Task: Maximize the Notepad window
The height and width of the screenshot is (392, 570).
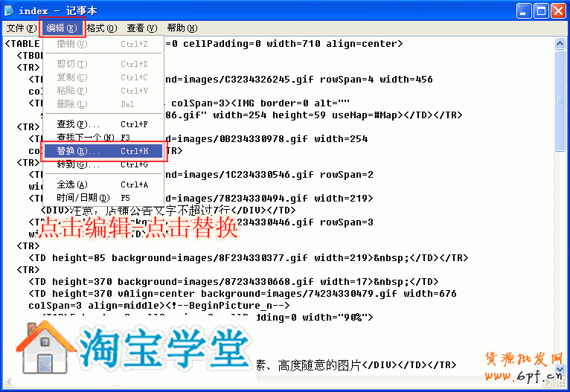Action: tap(539, 10)
